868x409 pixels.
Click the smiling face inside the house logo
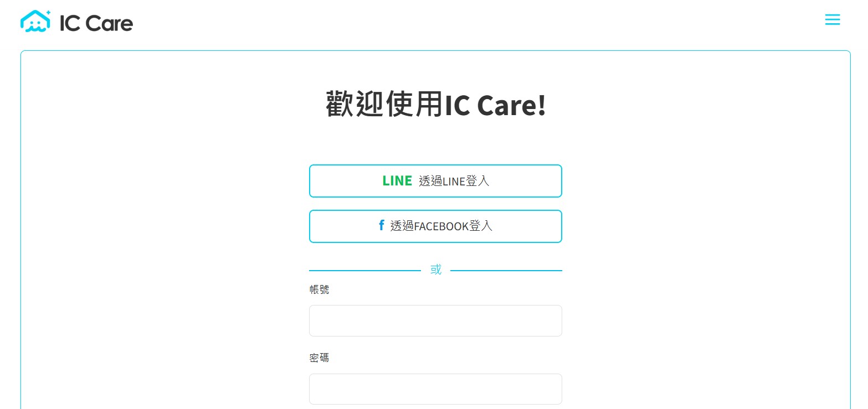coord(36,25)
